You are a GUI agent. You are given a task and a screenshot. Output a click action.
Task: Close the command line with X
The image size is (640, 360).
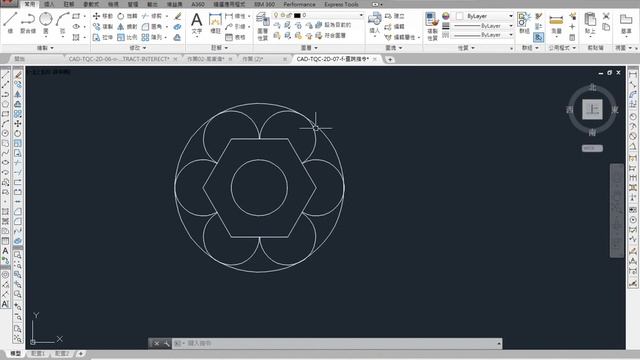[x=156, y=344]
